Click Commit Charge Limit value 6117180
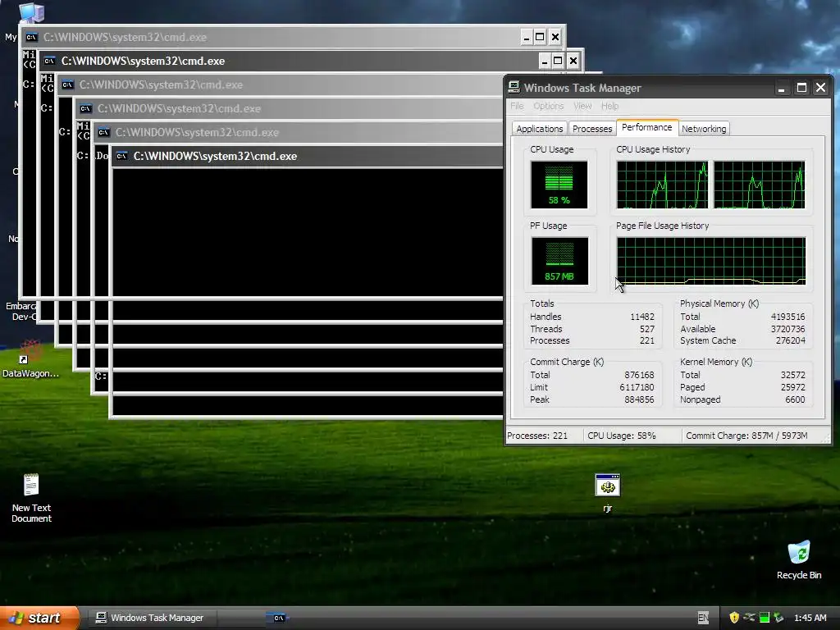840x630 pixels. pyautogui.click(x=637, y=387)
